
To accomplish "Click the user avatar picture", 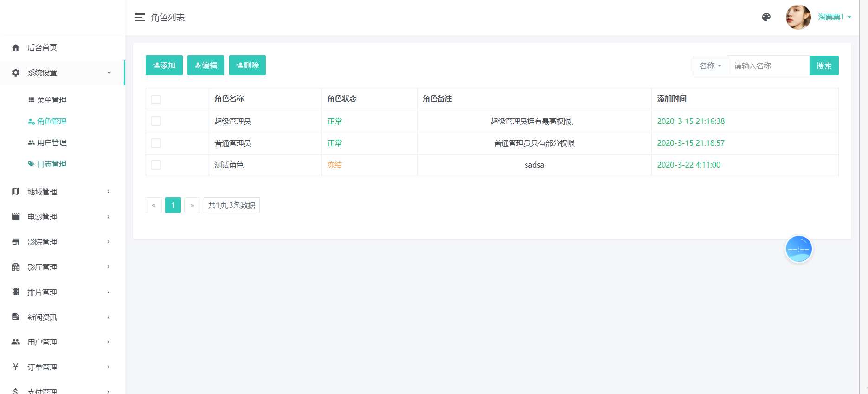I will pos(798,17).
